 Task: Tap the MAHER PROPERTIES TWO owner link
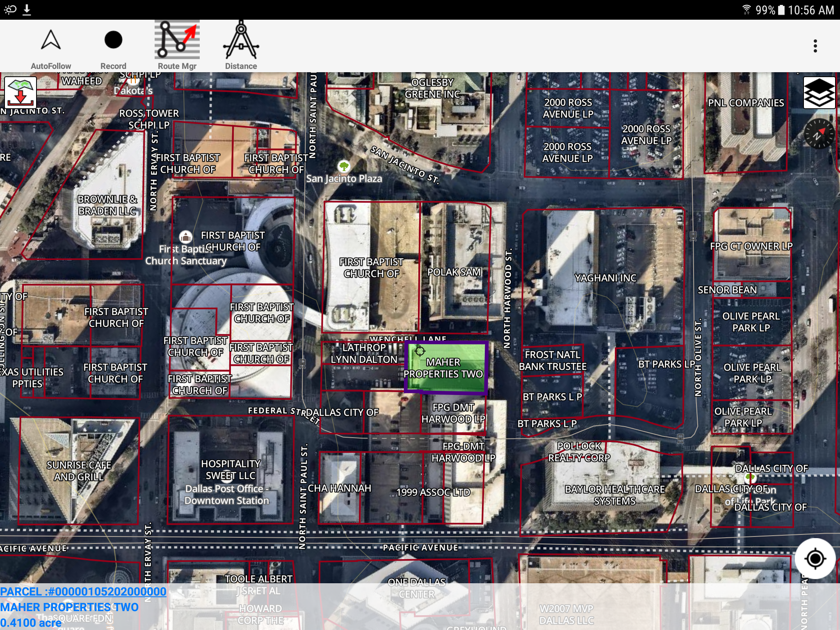(69, 607)
